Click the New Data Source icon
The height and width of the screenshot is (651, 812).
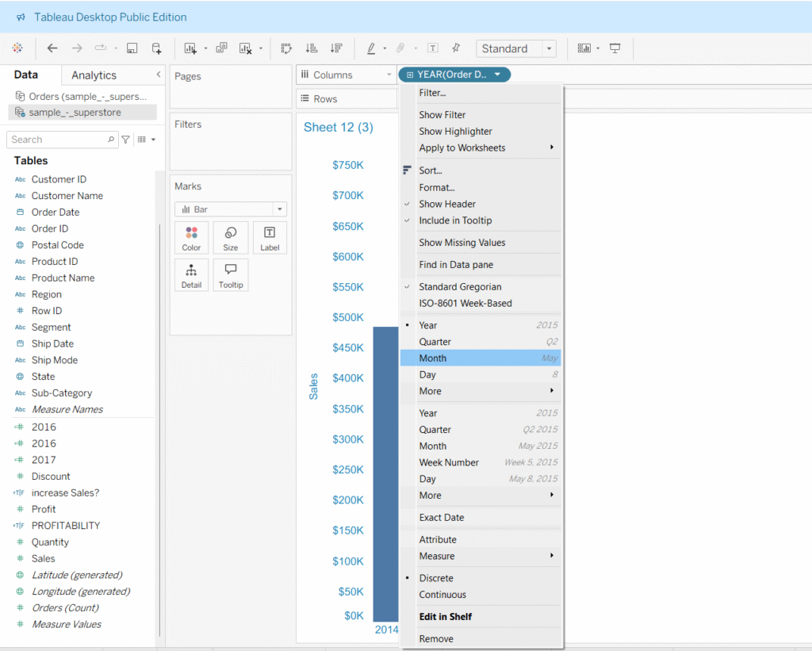[157, 48]
